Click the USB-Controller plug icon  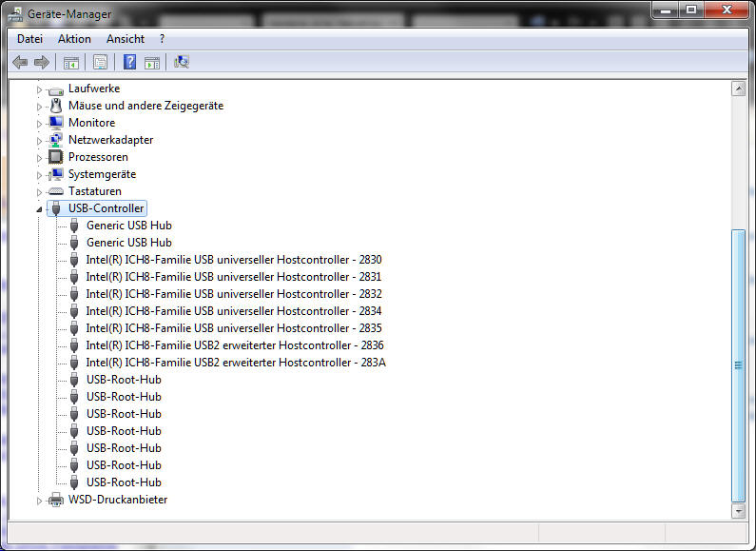[x=56, y=208]
